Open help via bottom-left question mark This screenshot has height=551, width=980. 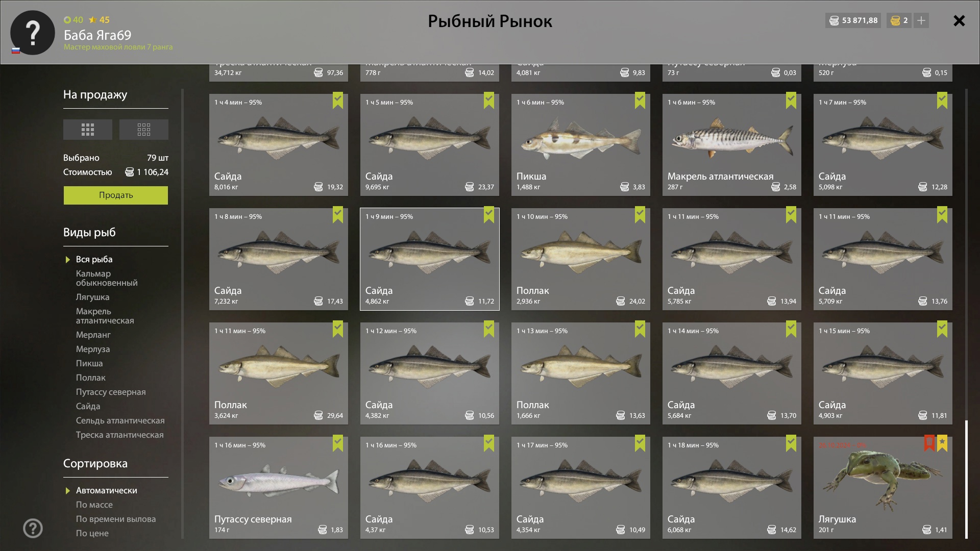[33, 529]
